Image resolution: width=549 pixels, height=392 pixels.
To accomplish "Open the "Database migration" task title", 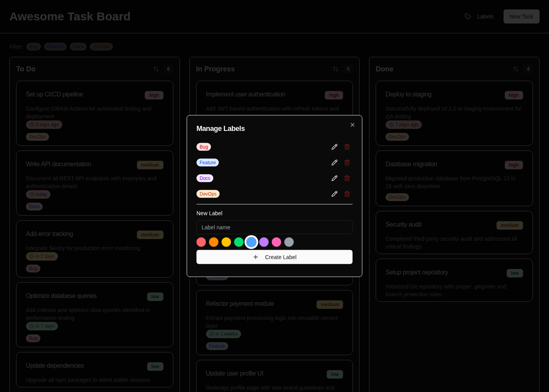I will (x=411, y=164).
